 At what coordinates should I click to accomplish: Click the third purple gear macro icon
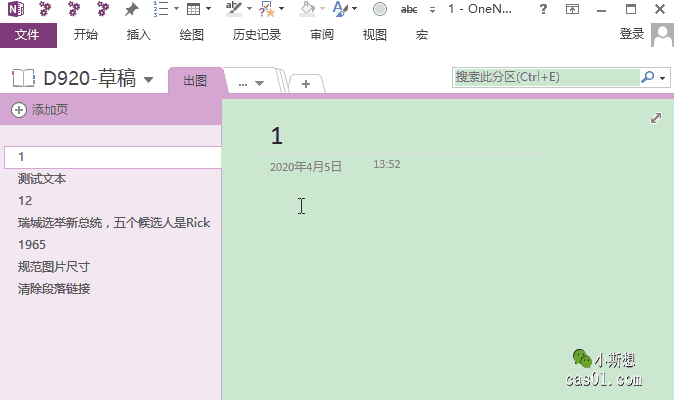[x=103, y=9]
